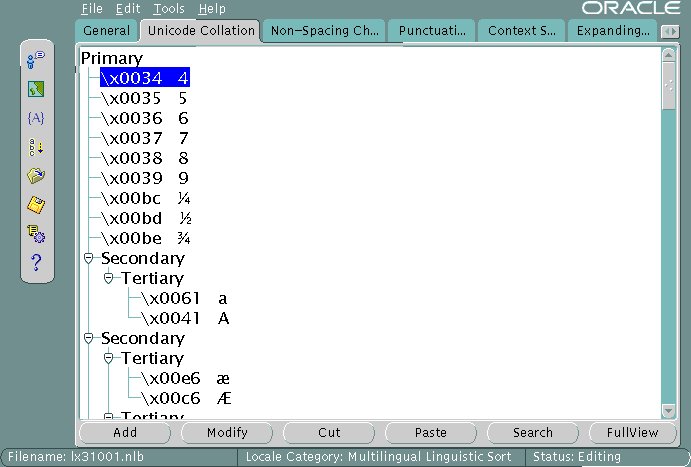Screen dimensions: 691x467
Task: Select the \x0038 8 row
Action: click(145, 158)
